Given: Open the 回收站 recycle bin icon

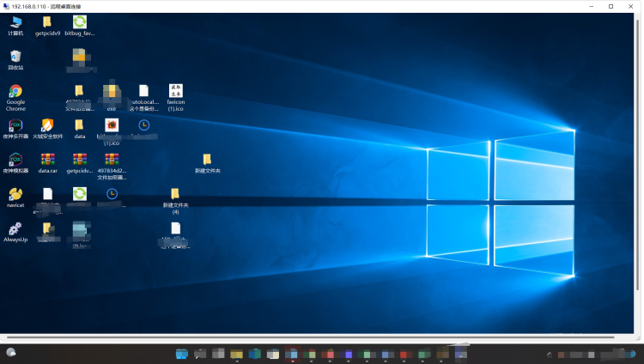Looking at the screenshot, I should pyautogui.click(x=15, y=60).
